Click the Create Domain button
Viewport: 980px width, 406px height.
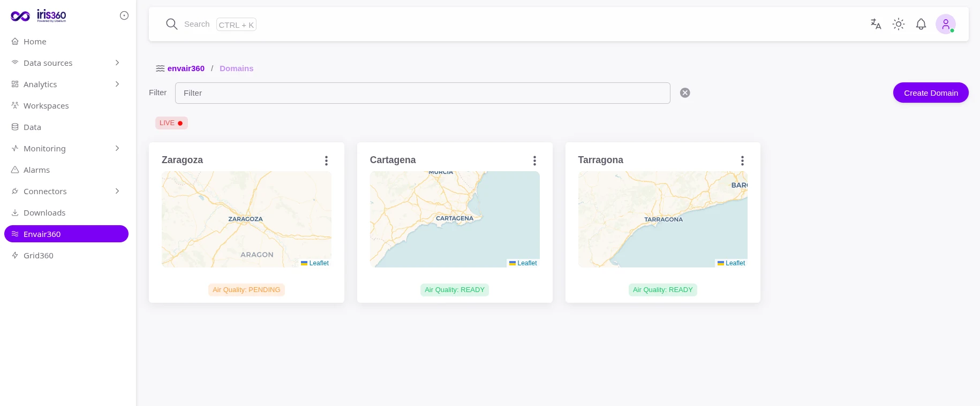click(931, 93)
